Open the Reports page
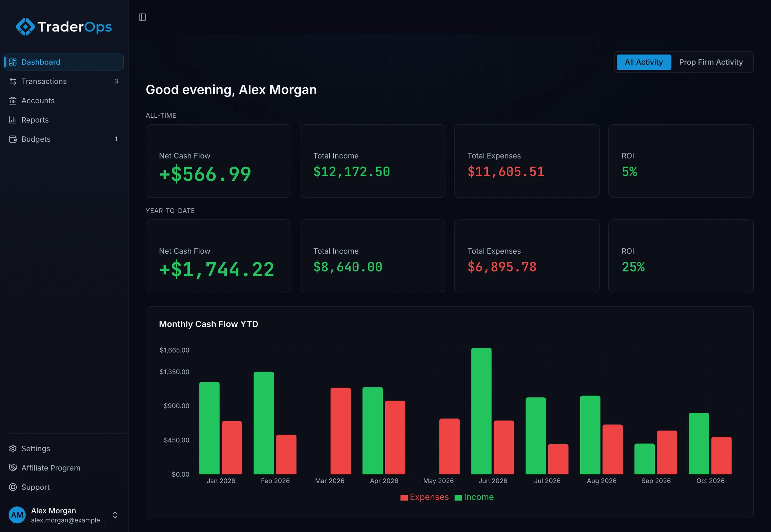 64,120
